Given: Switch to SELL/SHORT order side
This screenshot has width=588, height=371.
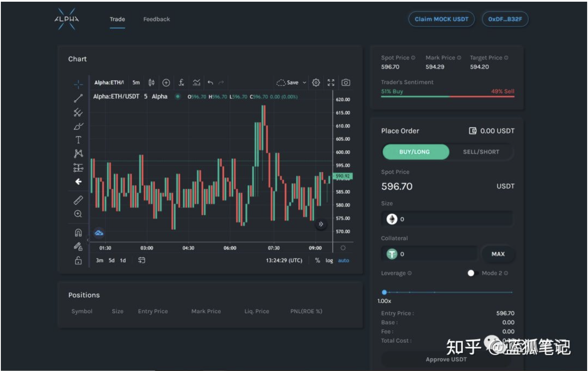Looking at the screenshot, I should tap(481, 152).
